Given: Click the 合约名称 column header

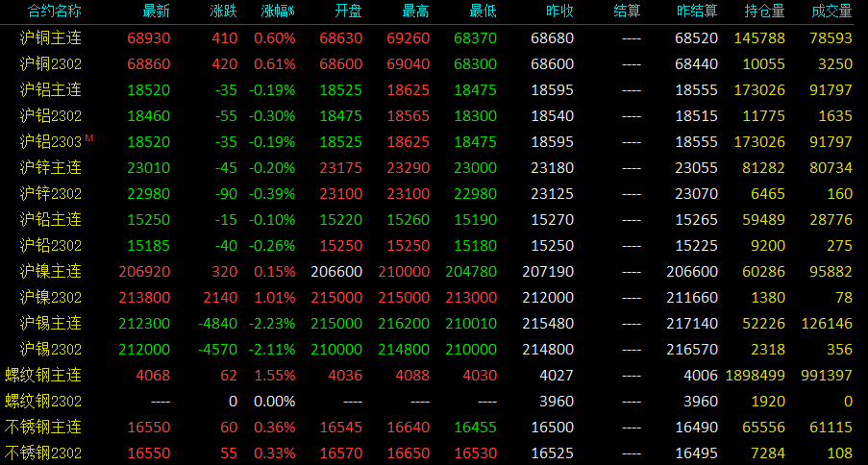Looking at the screenshot, I should click(x=54, y=12).
